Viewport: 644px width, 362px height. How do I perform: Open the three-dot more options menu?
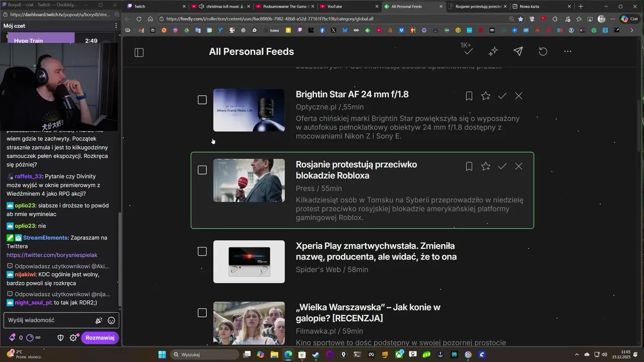(x=568, y=51)
